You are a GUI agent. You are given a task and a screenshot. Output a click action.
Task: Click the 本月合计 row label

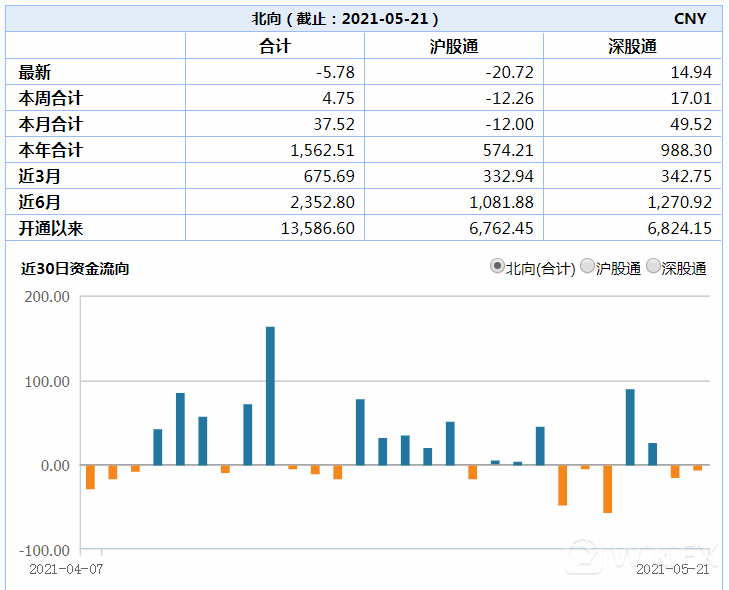(50, 124)
